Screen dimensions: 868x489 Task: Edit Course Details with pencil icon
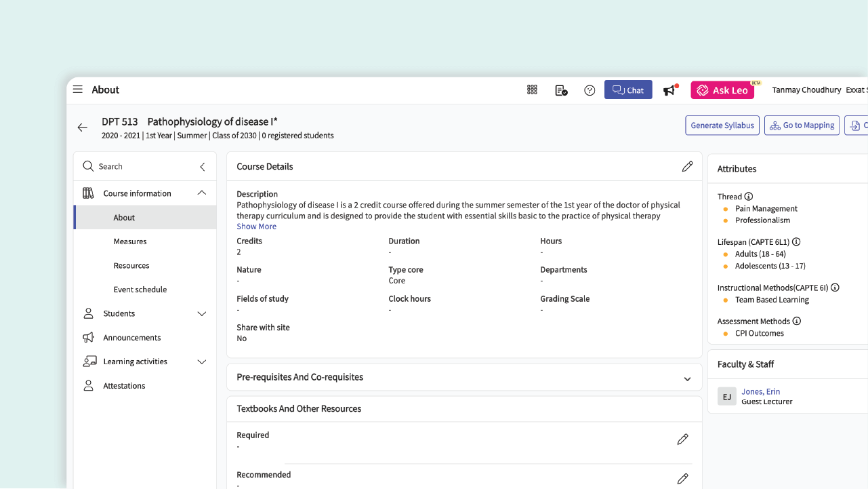[687, 166]
